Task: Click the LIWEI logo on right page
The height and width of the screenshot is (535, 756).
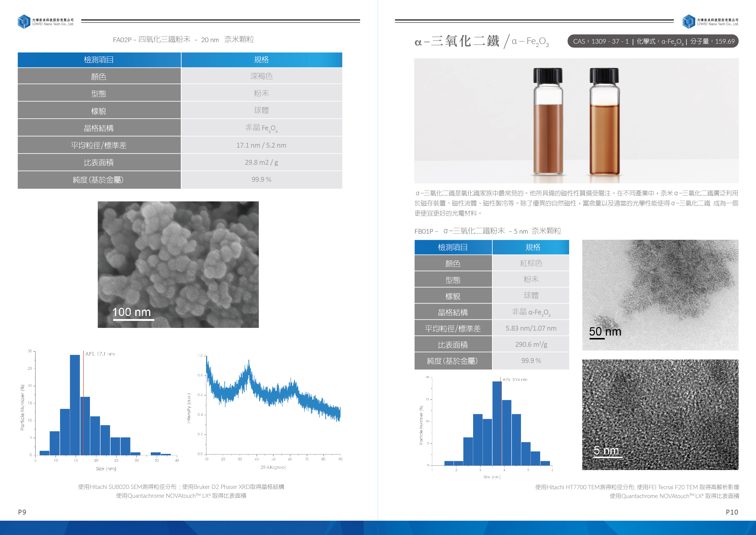Action: pos(689,21)
